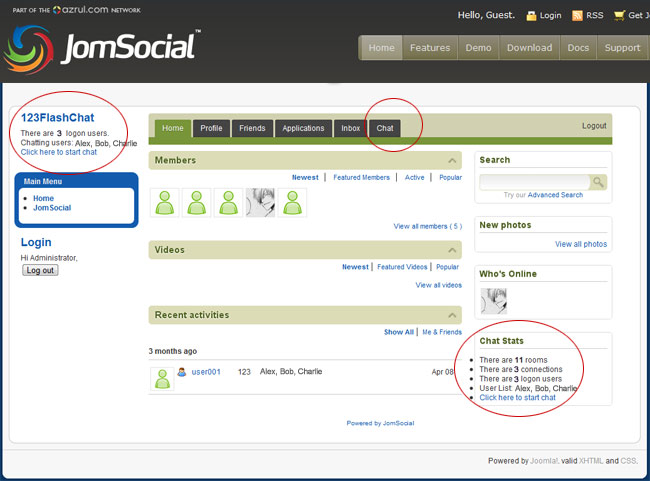Open user001's avatar in Recent activities
The width and height of the screenshot is (650, 481).
(161, 378)
